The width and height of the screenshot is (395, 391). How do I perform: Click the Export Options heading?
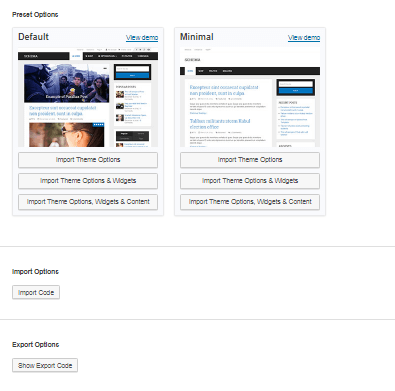click(36, 345)
